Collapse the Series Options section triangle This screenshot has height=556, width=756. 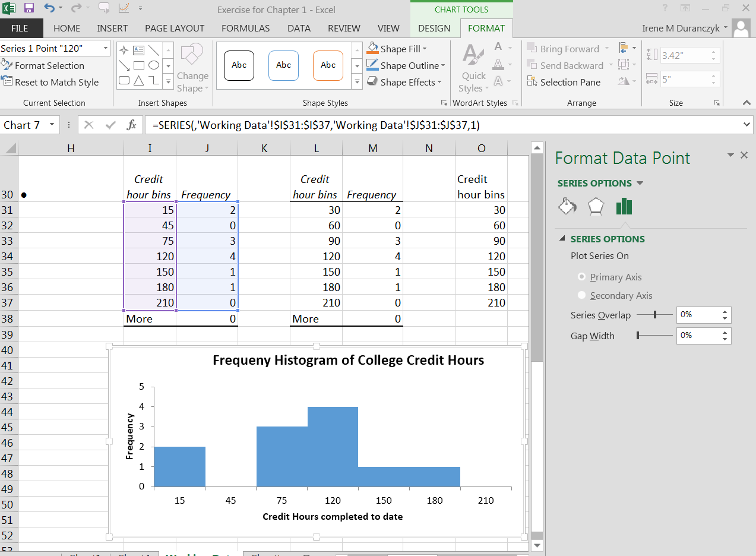point(562,239)
